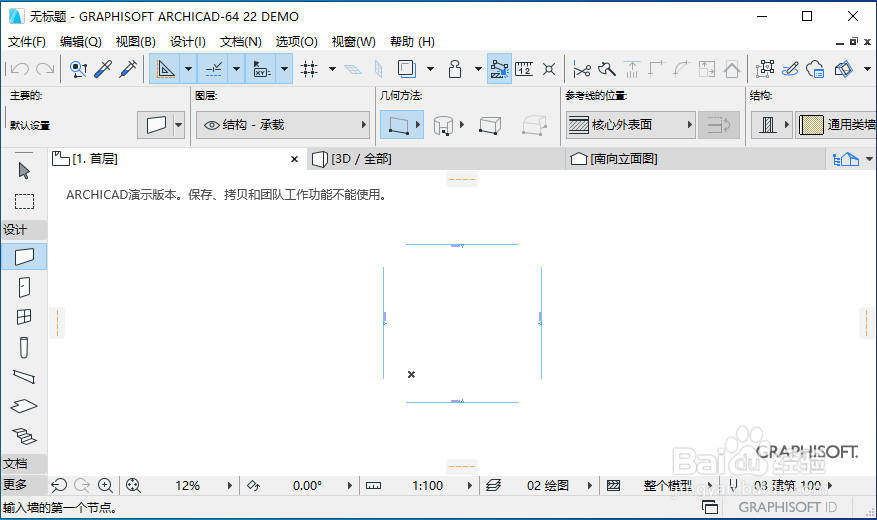The width and height of the screenshot is (877, 520).
Task: Close the [1. 首层] tab
Action: pos(294,159)
